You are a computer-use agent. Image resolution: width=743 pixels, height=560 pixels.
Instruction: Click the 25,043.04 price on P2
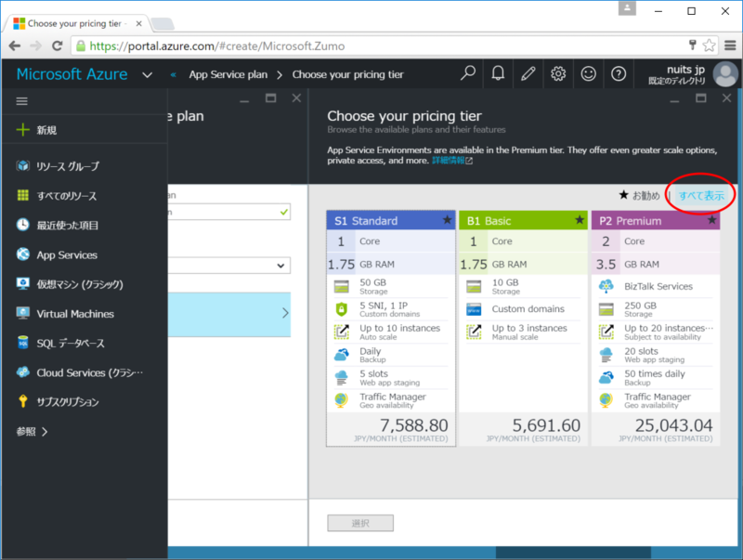click(673, 425)
